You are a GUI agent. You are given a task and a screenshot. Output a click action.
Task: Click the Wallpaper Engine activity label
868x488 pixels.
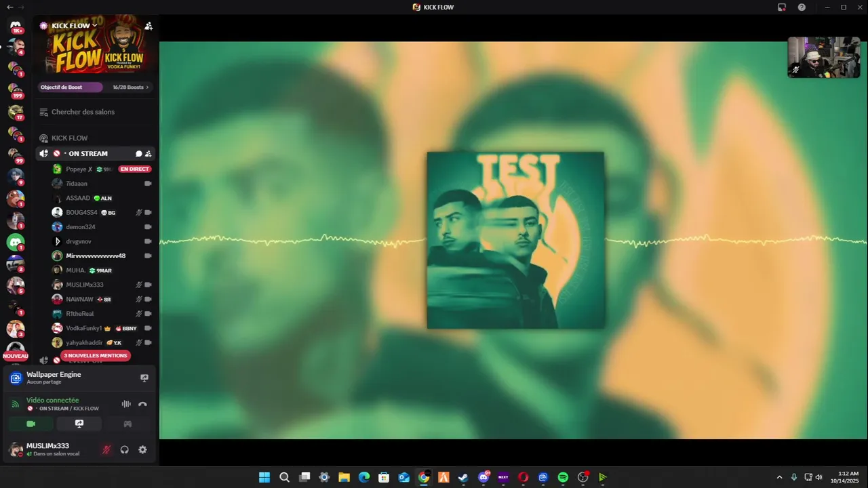pyautogui.click(x=54, y=375)
